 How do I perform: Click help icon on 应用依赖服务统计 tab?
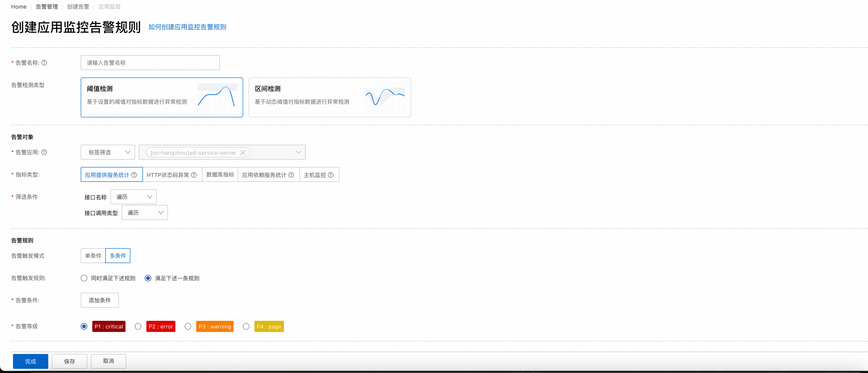click(x=292, y=175)
